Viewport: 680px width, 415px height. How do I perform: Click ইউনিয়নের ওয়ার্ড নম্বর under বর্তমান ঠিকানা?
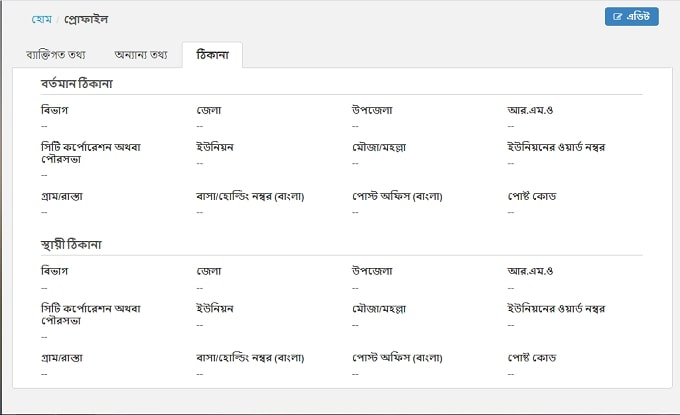click(x=556, y=147)
